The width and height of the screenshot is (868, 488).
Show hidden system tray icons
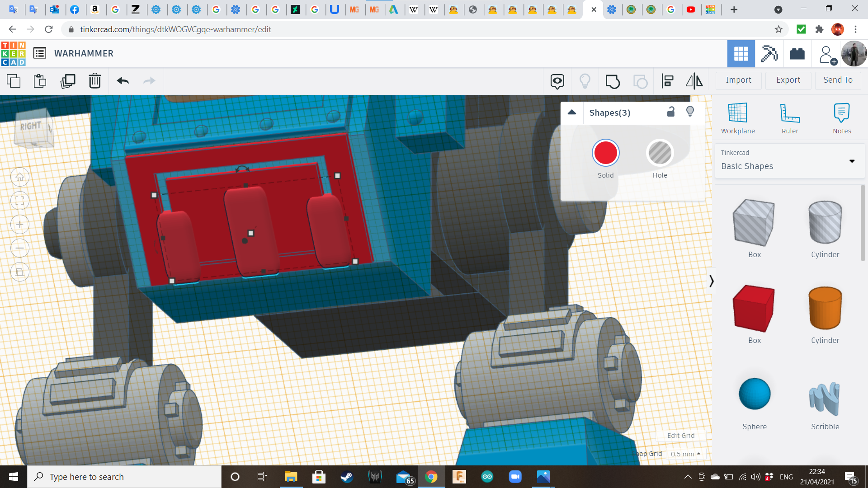688,477
